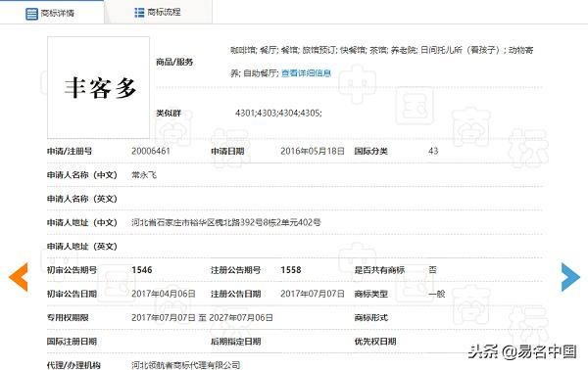Image resolution: width=588 pixels, height=370 pixels.
Task: Open the 查看详细信息 link
Action: pyautogui.click(x=306, y=73)
